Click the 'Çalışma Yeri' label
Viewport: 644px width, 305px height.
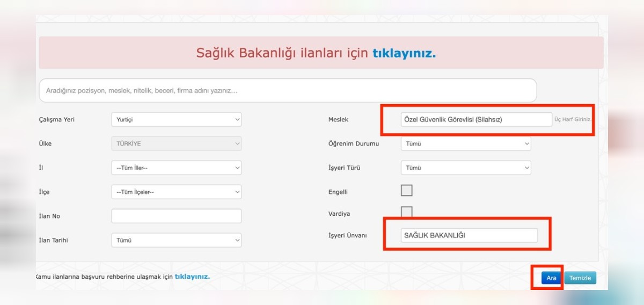click(x=56, y=120)
